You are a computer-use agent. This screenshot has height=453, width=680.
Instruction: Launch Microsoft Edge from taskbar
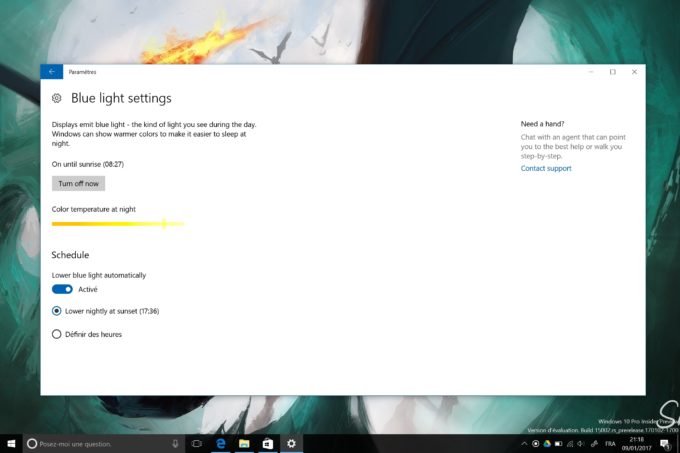(x=221, y=443)
